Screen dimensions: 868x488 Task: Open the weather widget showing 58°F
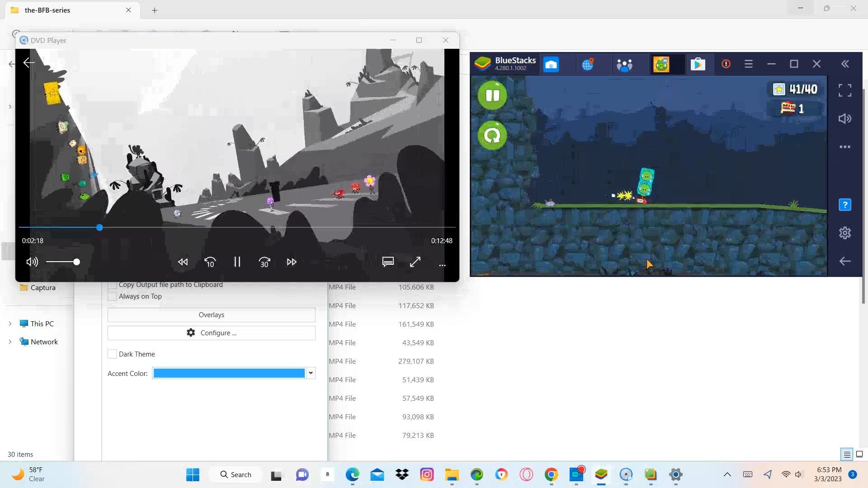(x=28, y=474)
